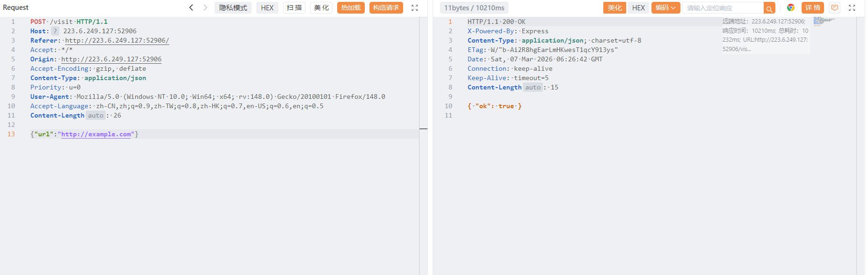Toggle 隐私模式 privacy mode
The image size is (868, 275).
(x=233, y=8)
